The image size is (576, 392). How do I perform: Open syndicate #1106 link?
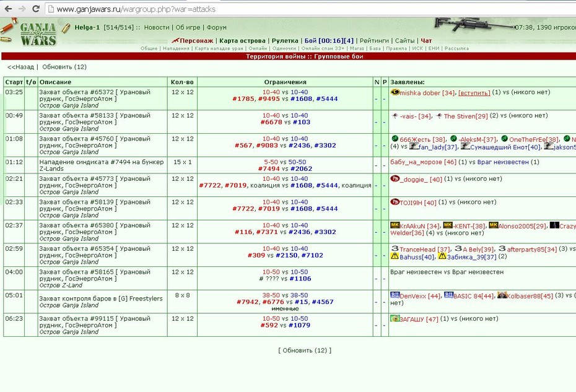300,279
